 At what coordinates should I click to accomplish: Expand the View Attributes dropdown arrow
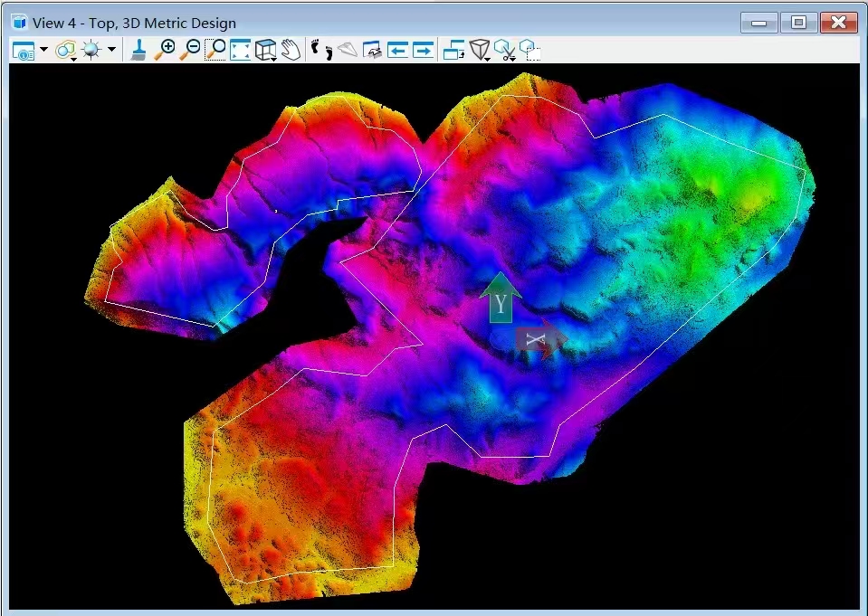pyautogui.click(x=43, y=50)
